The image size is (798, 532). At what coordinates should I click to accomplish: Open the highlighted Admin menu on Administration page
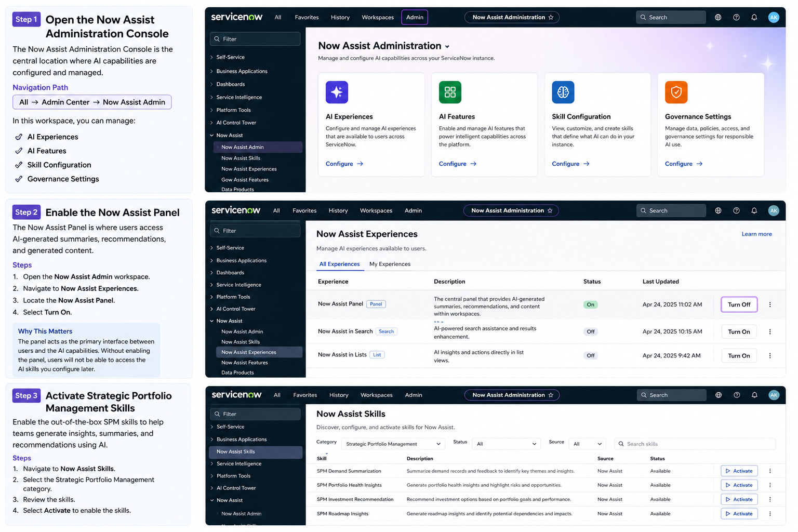coord(415,17)
